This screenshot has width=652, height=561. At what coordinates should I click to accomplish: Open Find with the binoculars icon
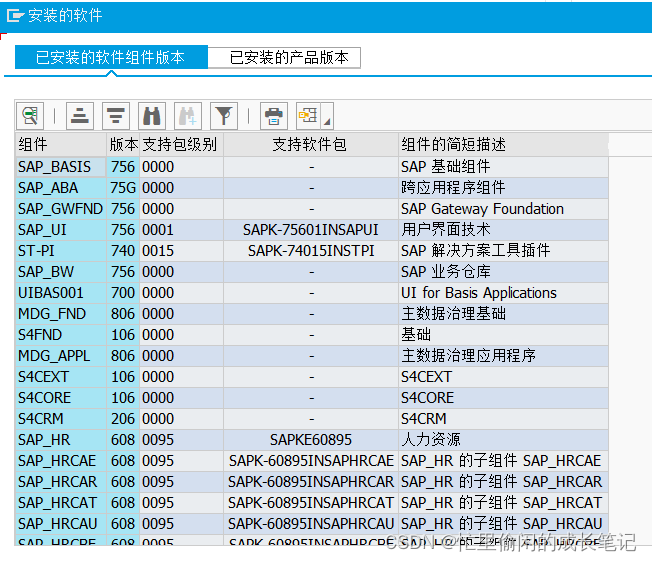click(x=152, y=116)
